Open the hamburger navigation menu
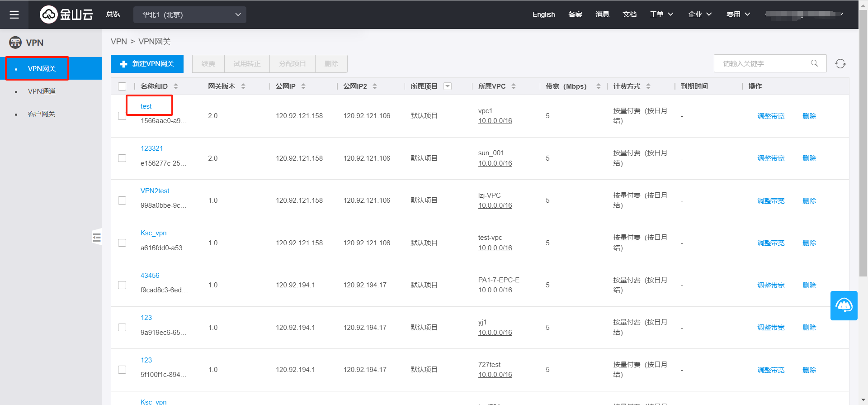 (14, 14)
